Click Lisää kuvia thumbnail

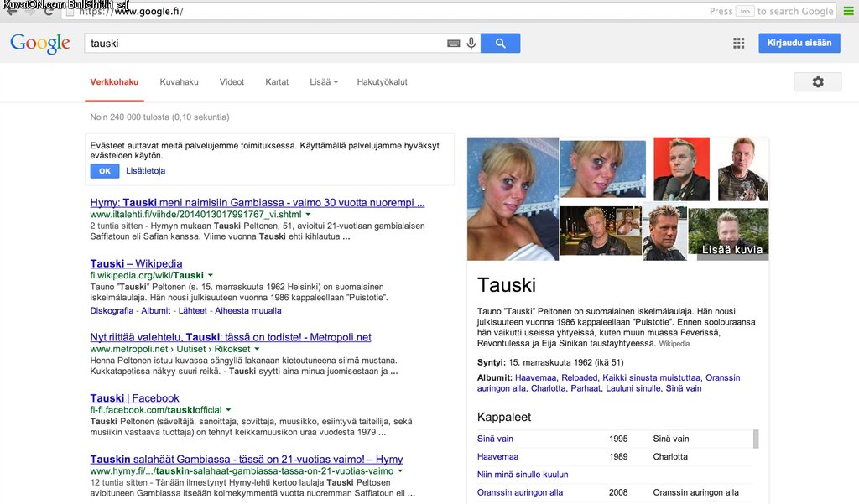(729, 235)
